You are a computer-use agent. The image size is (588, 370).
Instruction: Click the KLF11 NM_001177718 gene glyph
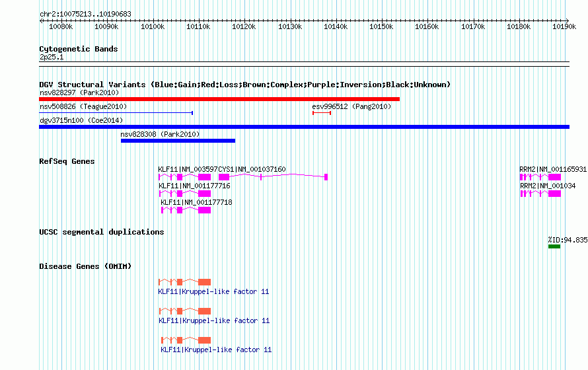click(186, 210)
